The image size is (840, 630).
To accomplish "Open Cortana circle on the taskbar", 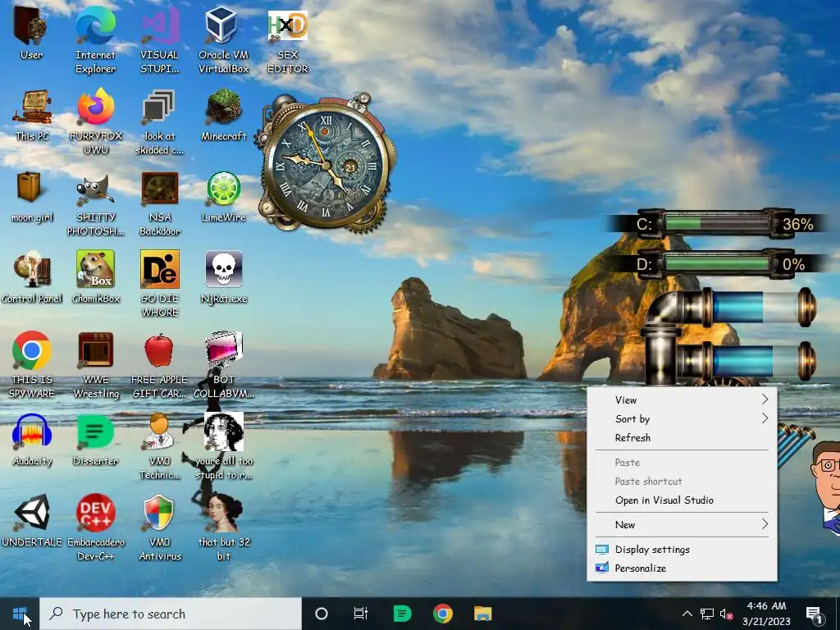I will point(322,614).
